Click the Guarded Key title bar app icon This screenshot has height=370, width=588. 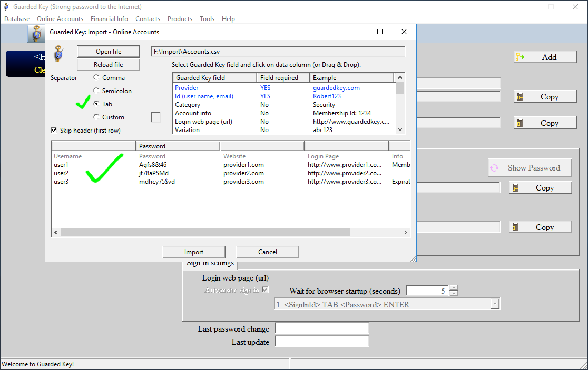[x=6, y=7]
